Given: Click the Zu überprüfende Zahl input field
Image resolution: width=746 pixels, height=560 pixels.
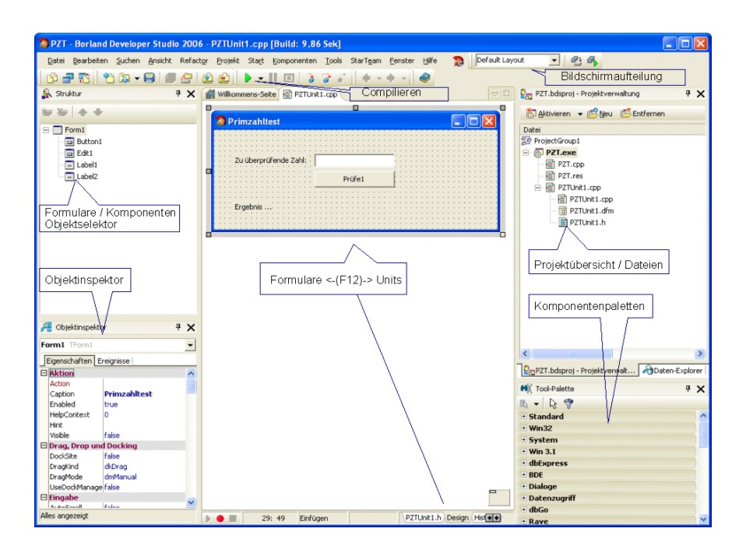Looking at the screenshot, I should click(x=354, y=160).
